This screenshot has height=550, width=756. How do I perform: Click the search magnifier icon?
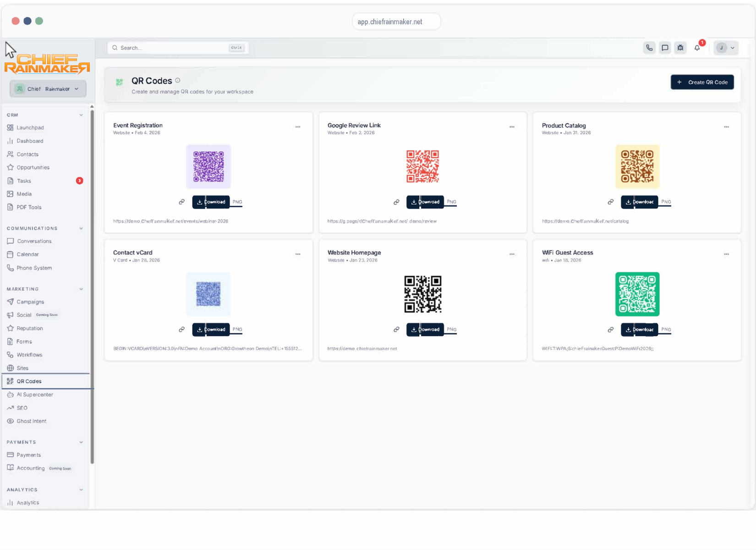(x=115, y=48)
